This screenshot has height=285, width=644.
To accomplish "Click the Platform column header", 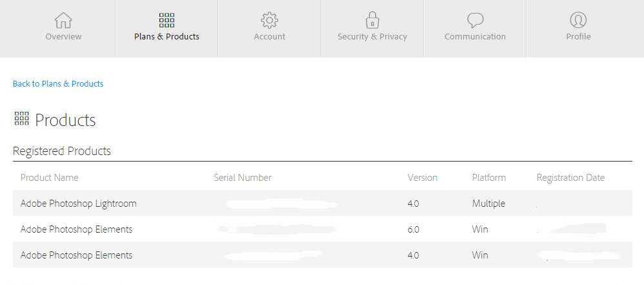I will [x=488, y=178].
